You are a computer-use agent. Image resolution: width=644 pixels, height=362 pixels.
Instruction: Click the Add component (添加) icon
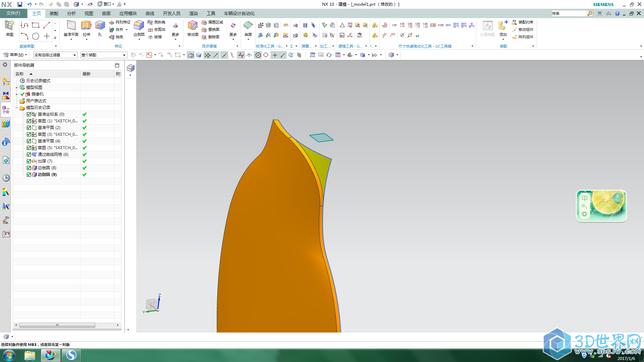pos(503,26)
